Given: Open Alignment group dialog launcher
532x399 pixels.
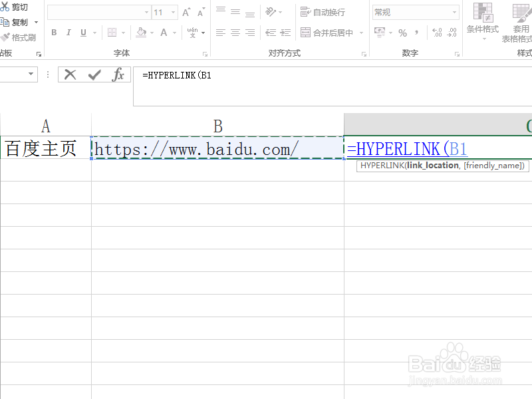Looking at the screenshot, I should (x=364, y=55).
